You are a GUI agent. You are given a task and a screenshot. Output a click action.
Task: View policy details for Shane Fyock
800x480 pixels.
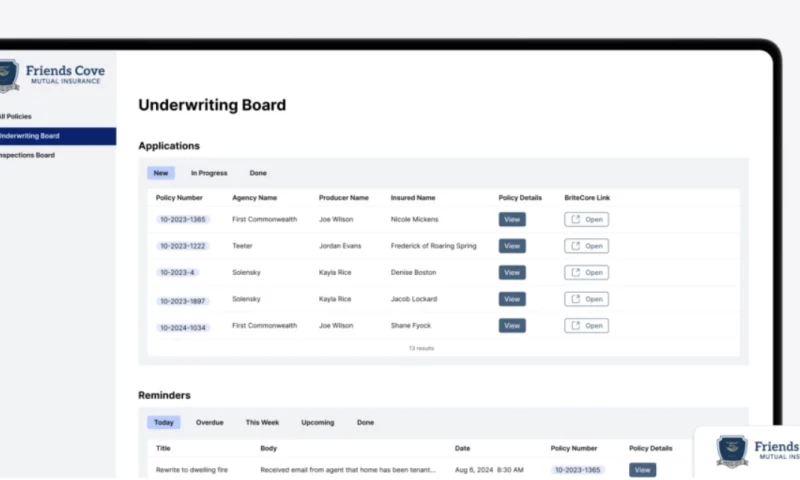[x=512, y=325]
